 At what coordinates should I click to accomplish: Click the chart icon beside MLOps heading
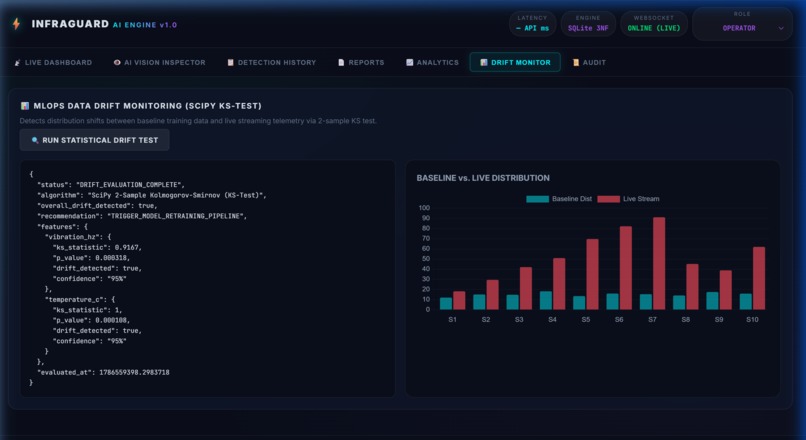pos(25,106)
